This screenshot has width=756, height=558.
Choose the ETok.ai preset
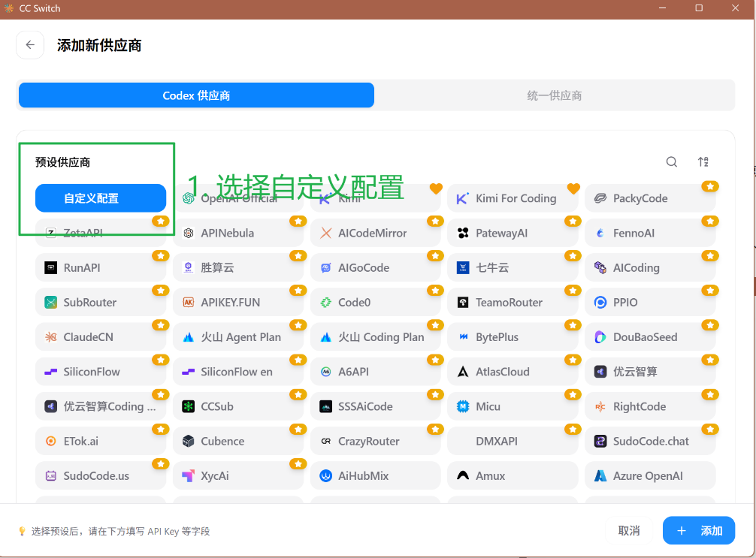click(x=101, y=441)
